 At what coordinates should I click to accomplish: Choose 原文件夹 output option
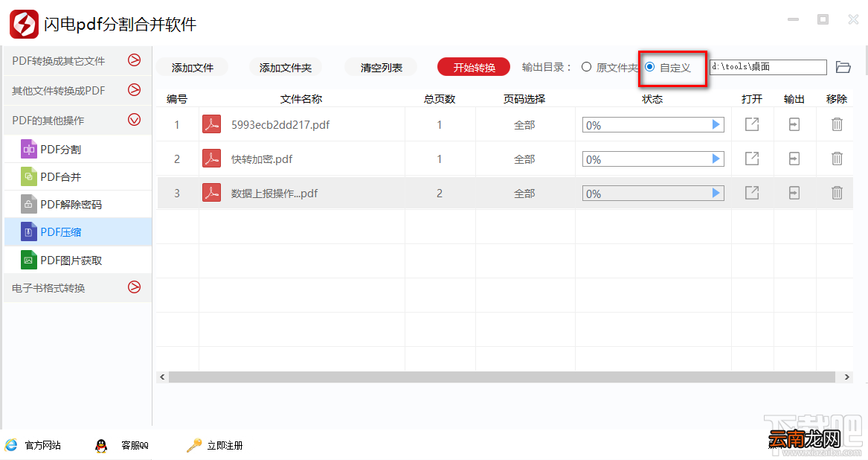[587, 67]
